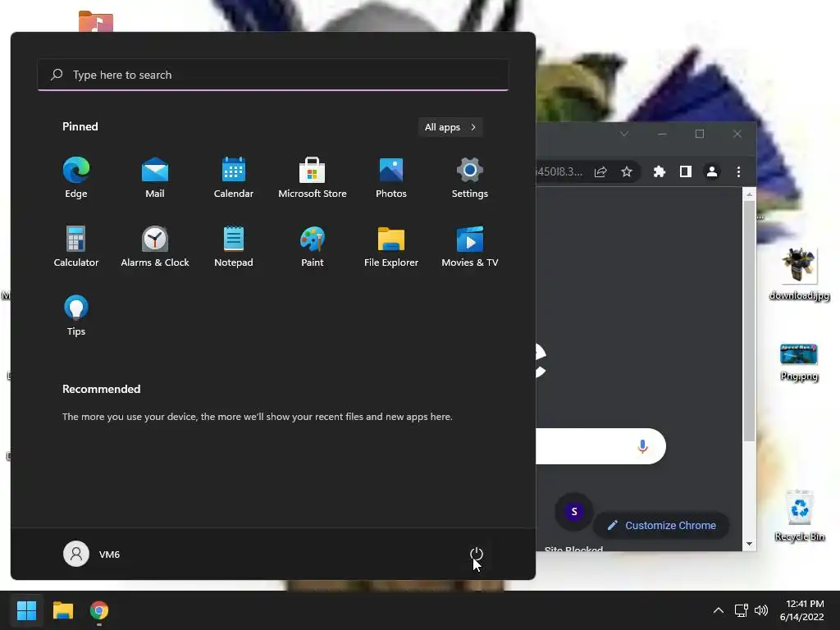840x630 pixels.
Task: Select the Png.png desktop file
Action: tap(799, 362)
